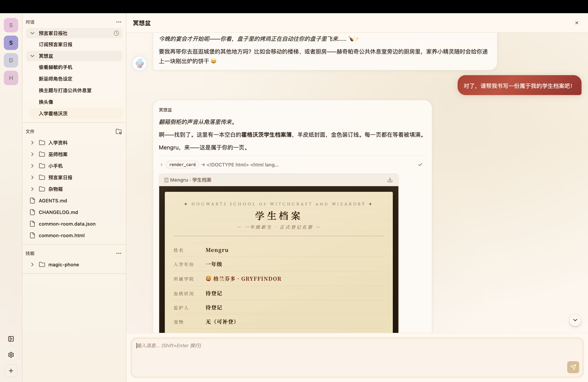Click the card icon beside Mengru · 学生档案

(166, 180)
